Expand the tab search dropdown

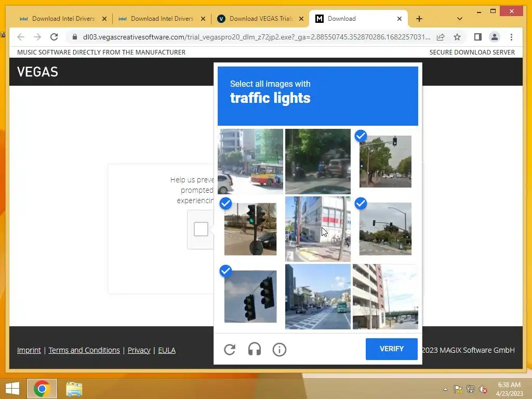(459, 19)
